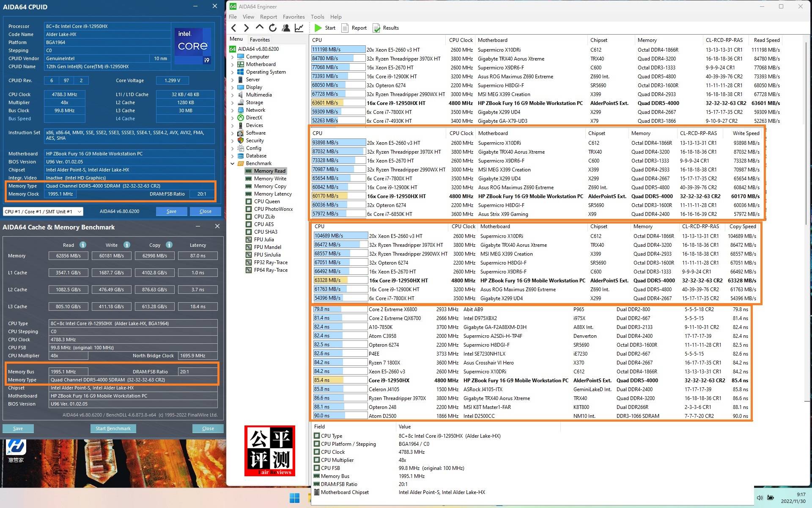Switch to the Favorites tab
Screen dimensions: 812x508
[259, 39]
